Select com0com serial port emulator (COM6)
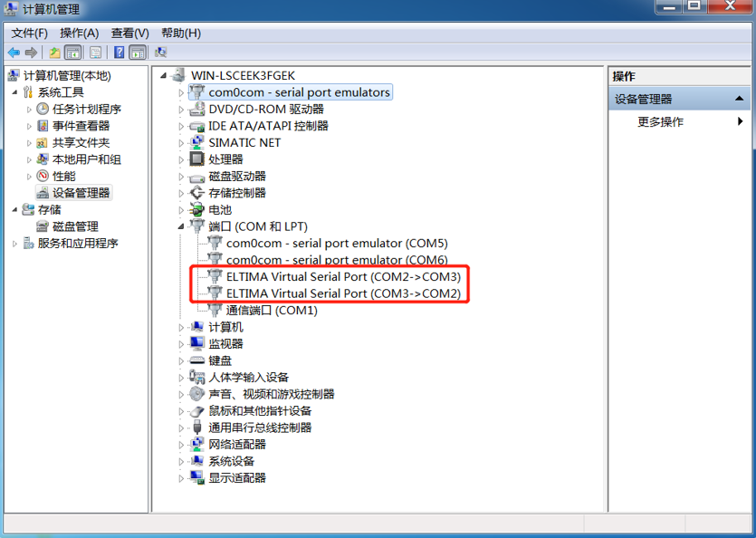 (x=337, y=260)
